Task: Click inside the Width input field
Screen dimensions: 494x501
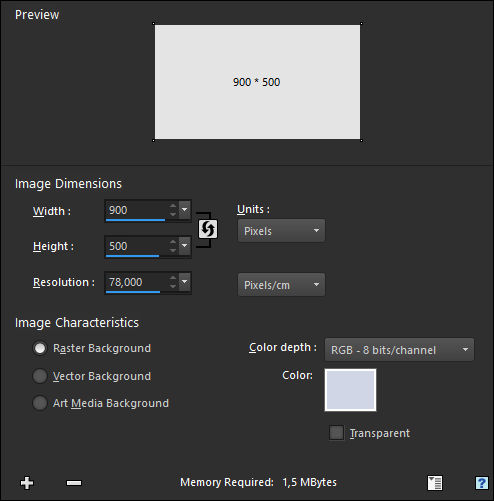Action: tap(137, 210)
